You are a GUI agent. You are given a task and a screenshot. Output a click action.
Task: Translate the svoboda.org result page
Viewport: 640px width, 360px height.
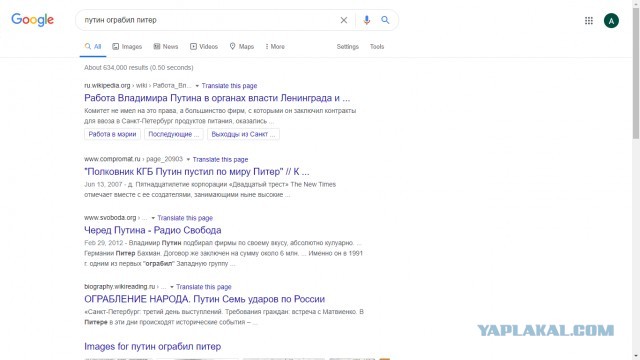185,218
